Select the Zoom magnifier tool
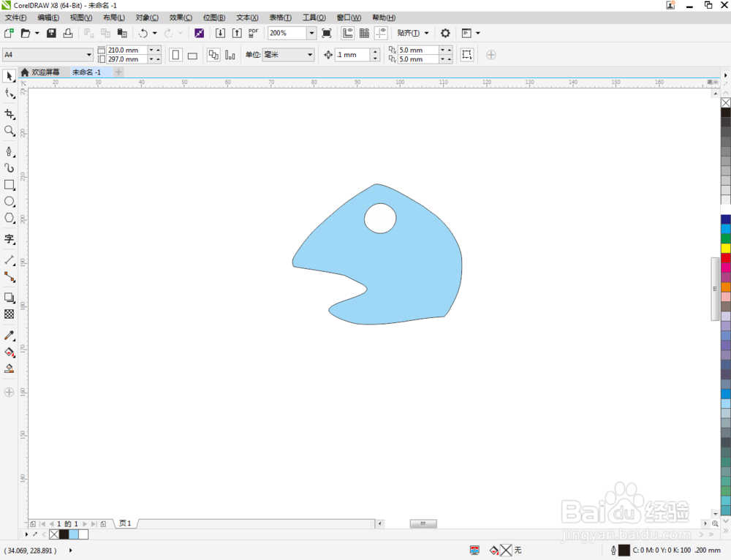 (x=9, y=131)
